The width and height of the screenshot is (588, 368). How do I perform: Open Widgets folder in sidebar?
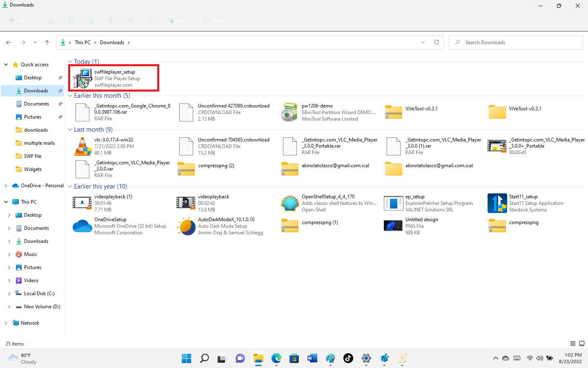click(32, 169)
